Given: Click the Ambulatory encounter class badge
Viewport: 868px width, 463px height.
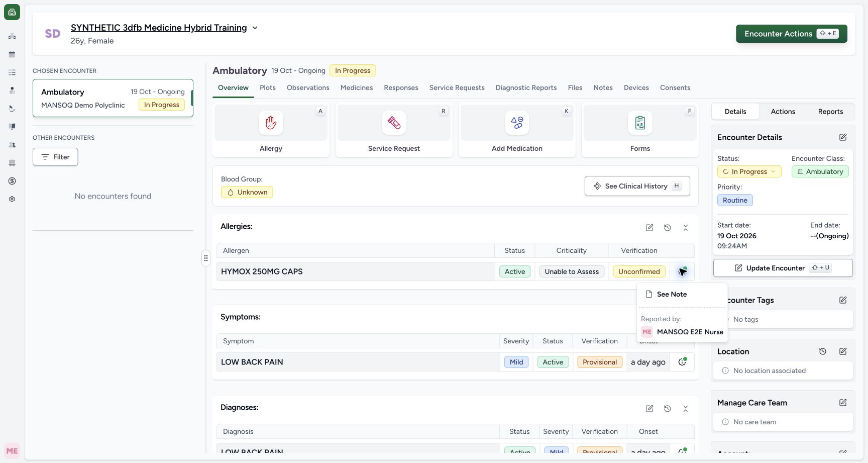Looking at the screenshot, I should click(x=820, y=171).
